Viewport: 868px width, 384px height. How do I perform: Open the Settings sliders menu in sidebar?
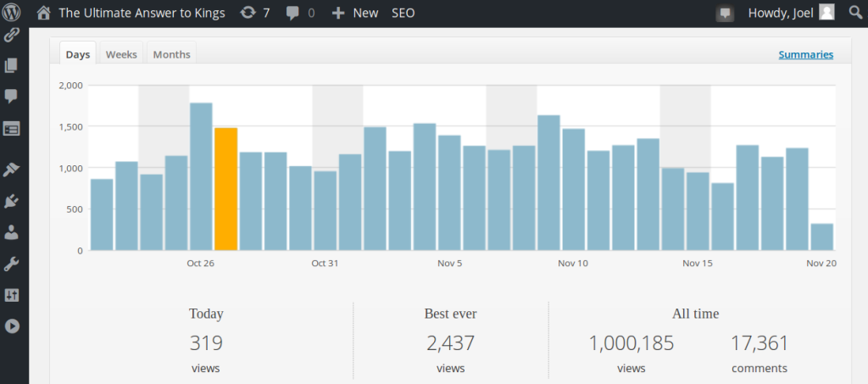coord(12,295)
